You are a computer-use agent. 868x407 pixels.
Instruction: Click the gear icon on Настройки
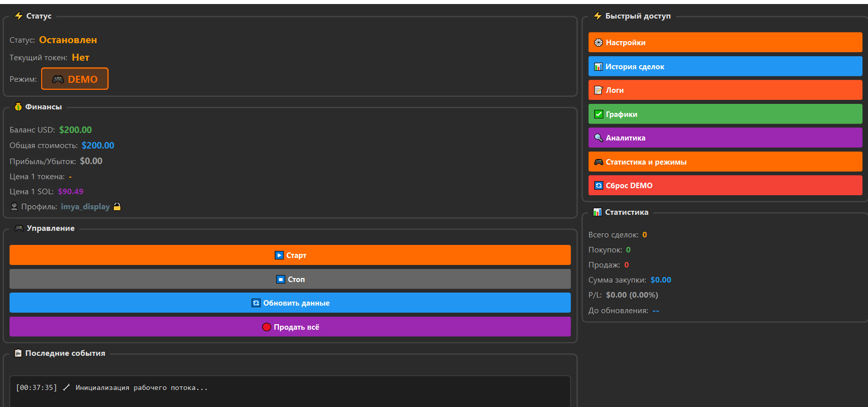point(598,43)
